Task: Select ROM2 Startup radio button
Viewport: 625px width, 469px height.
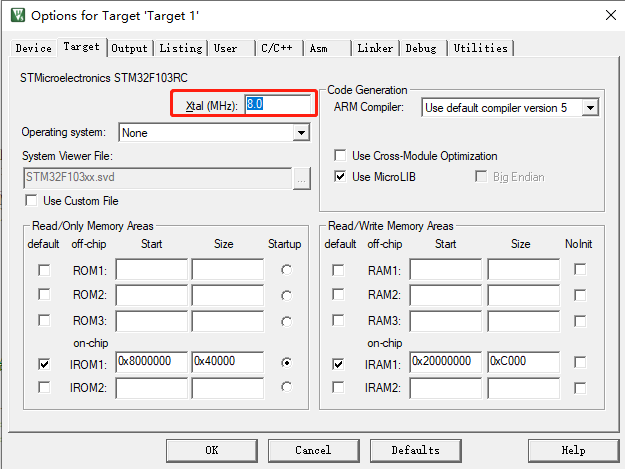Action: (286, 295)
